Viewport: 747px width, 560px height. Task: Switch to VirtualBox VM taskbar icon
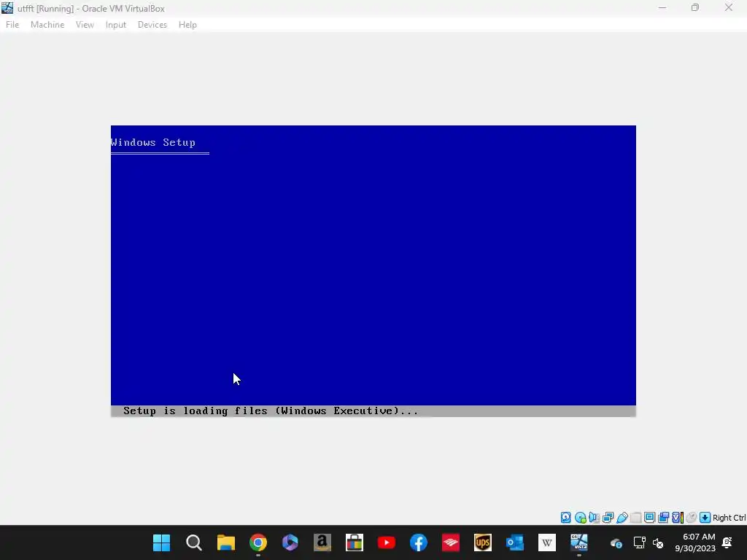[x=579, y=542]
